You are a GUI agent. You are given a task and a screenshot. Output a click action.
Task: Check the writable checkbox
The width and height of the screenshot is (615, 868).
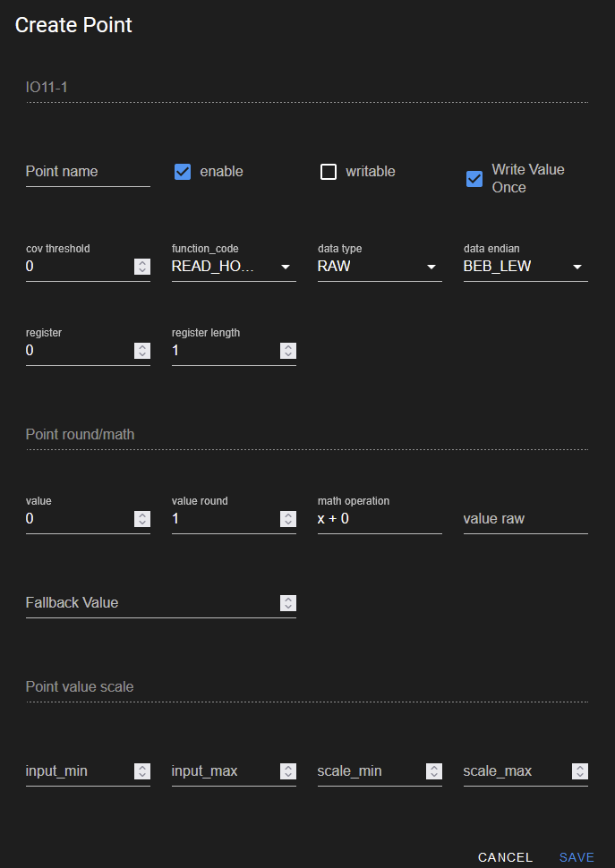click(x=329, y=172)
